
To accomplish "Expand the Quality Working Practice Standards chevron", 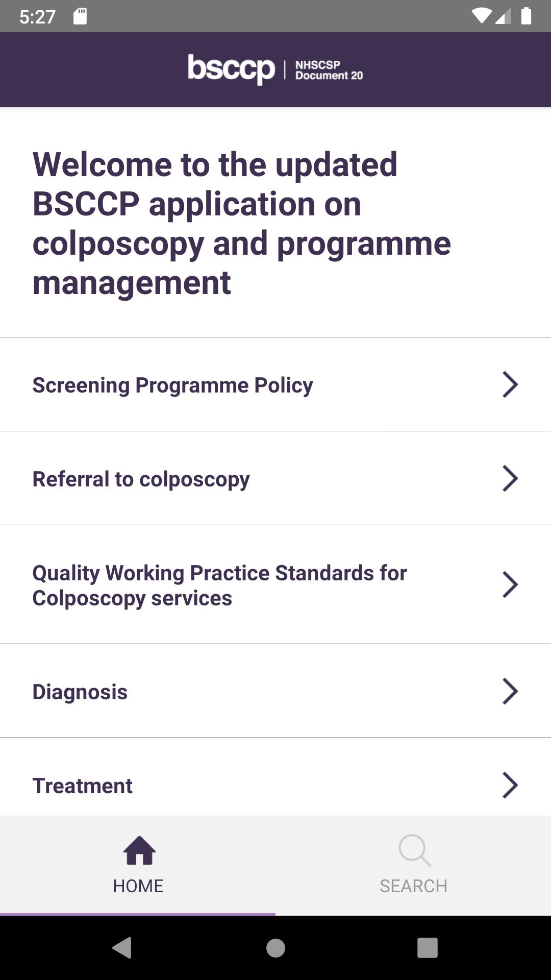I will tap(510, 584).
